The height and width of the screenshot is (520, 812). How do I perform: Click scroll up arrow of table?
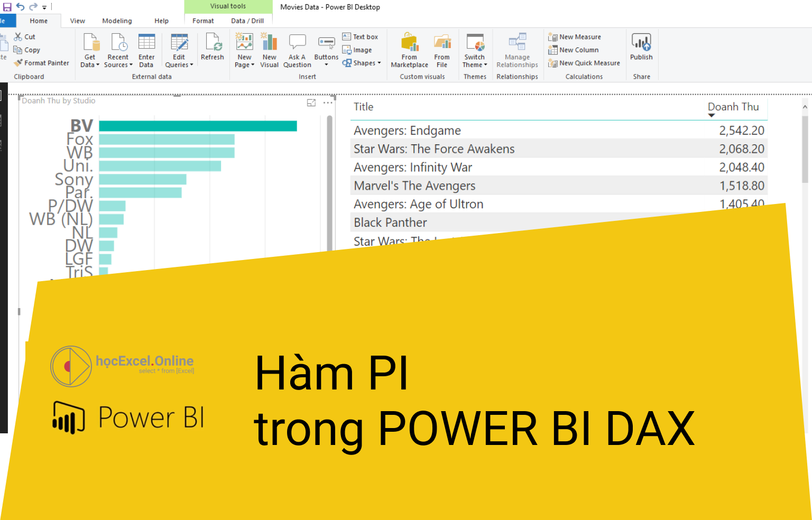[805, 107]
